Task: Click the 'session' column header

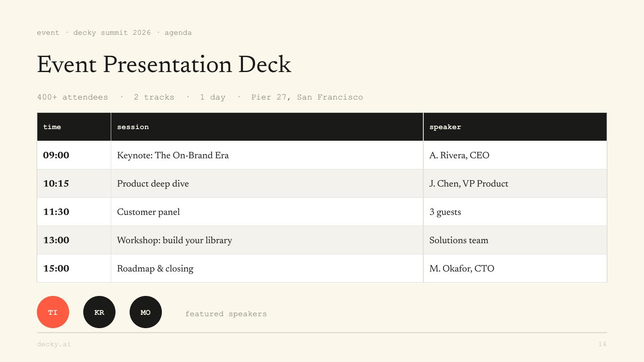Action: coord(267,127)
